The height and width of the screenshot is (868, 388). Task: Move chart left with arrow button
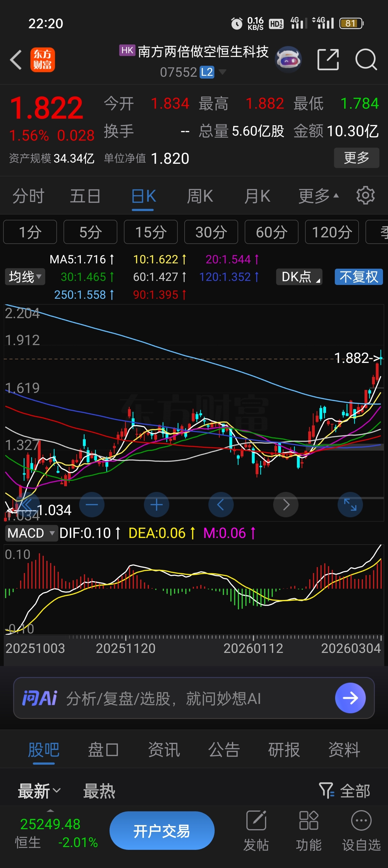[221, 504]
